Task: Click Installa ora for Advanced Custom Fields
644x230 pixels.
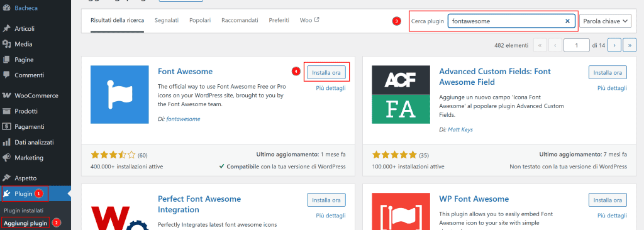Action: point(608,73)
